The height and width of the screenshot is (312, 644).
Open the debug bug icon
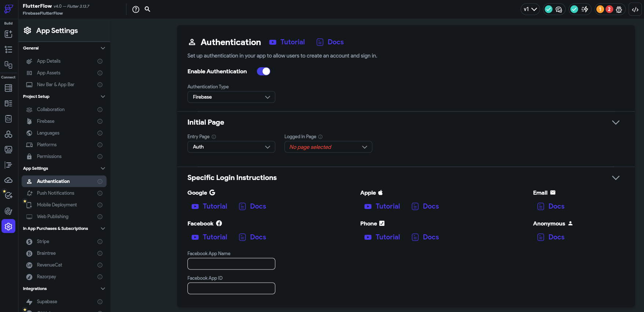click(619, 10)
